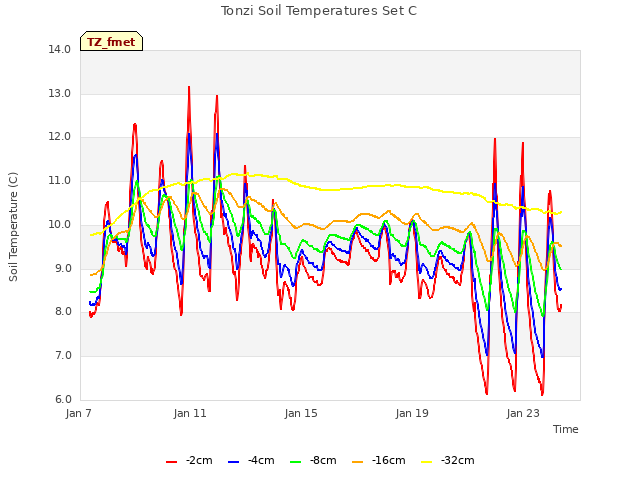
Task: Click the red -2cm legend swatch
Action: tap(171, 462)
